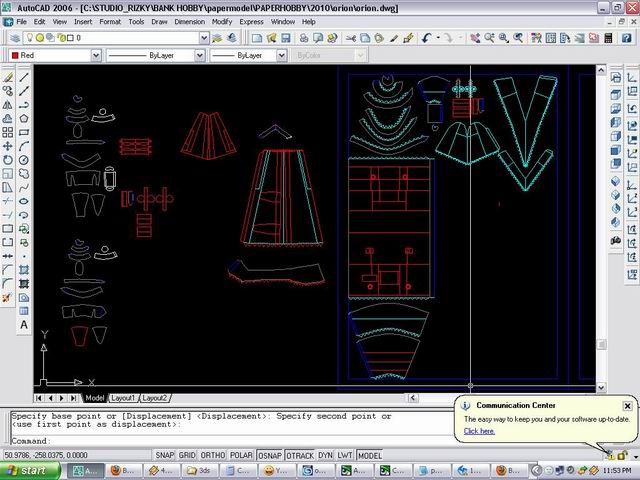Open Named Views icon
Screen dimensions: 640x480
coord(616,77)
